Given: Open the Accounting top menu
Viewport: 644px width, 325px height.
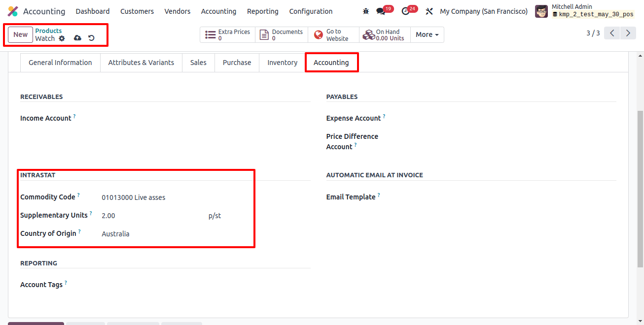Looking at the screenshot, I should [x=218, y=11].
